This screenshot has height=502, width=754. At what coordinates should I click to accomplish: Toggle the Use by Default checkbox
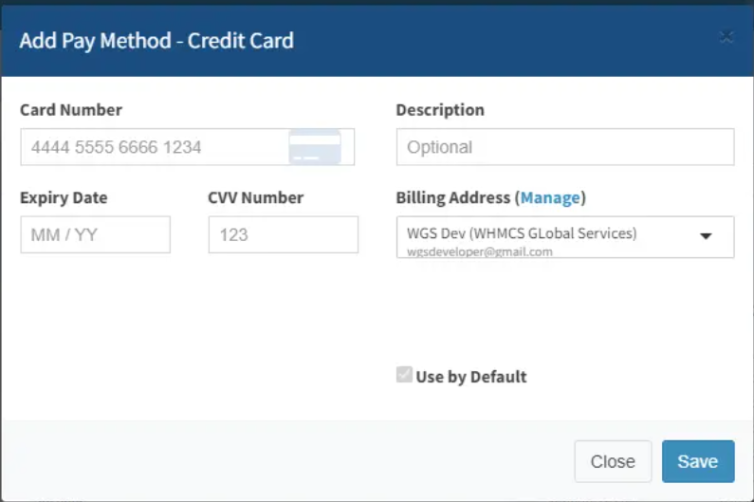click(x=404, y=375)
